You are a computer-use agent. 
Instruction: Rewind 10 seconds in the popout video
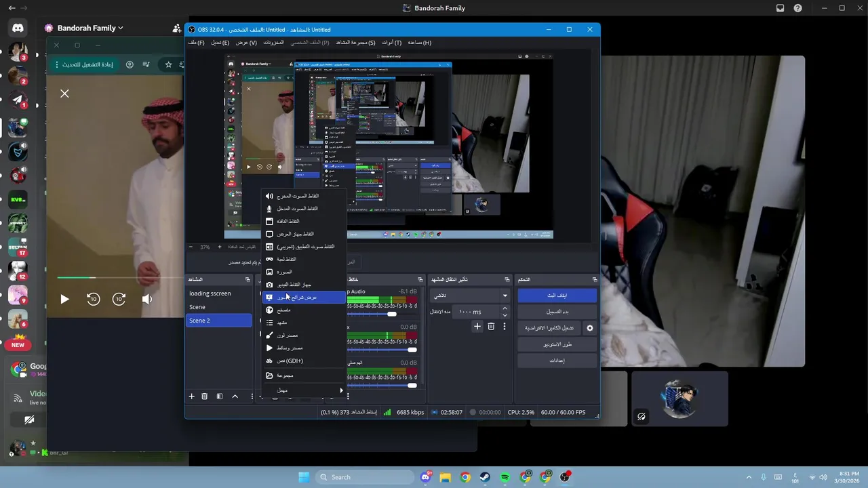point(94,299)
